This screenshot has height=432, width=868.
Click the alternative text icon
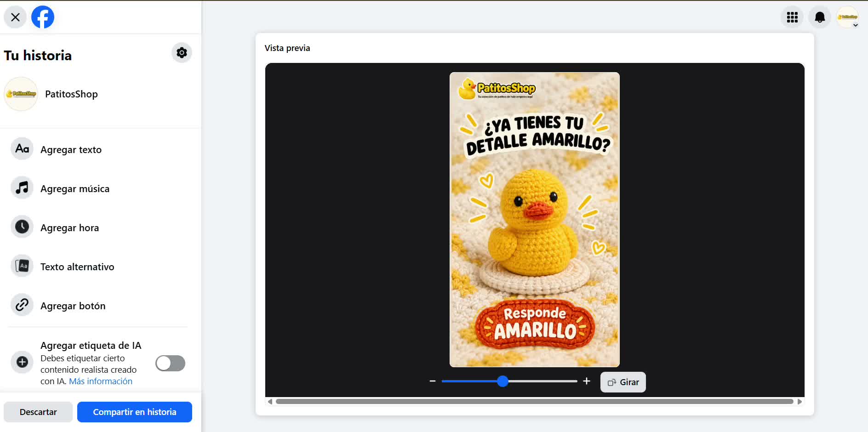22,266
